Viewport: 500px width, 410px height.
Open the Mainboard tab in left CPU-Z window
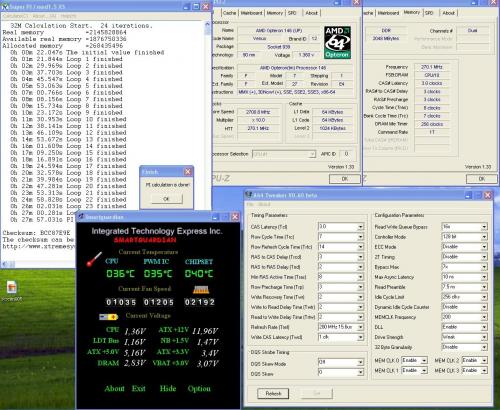251,13
